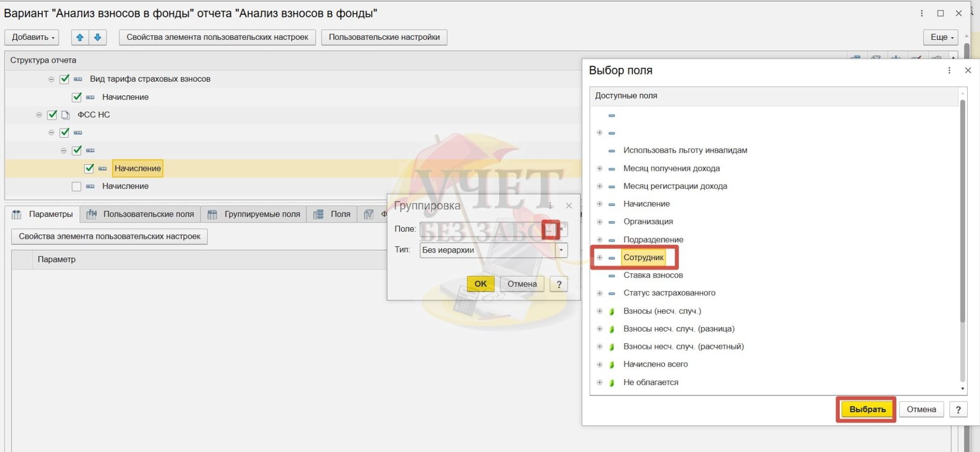Select the Ставка взносов field row
The height and width of the screenshot is (452, 980).
point(775,275)
